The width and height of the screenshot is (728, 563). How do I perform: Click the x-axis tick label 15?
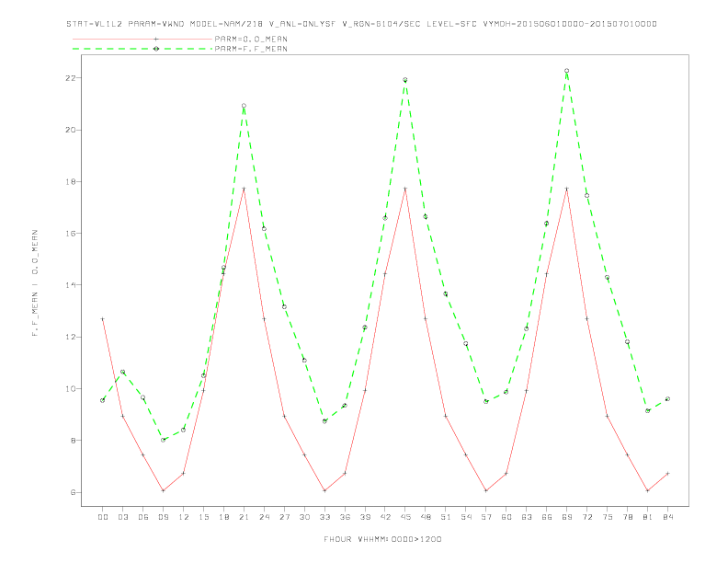click(x=203, y=517)
